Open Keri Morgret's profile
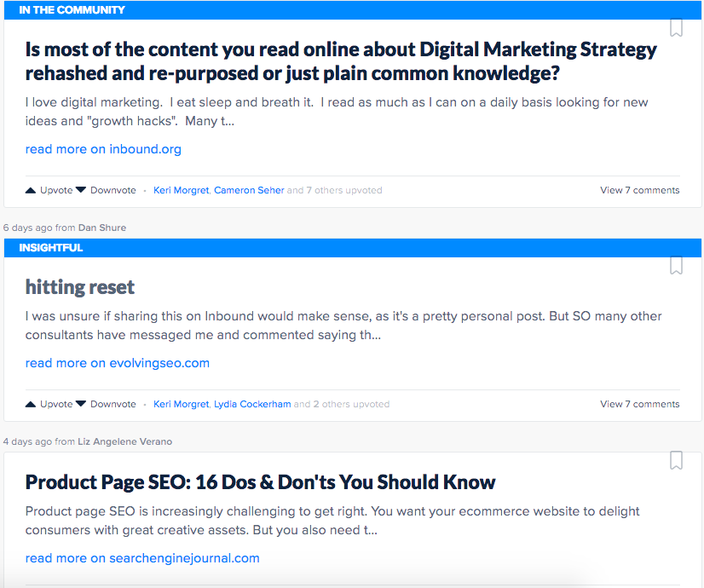This screenshot has height=588, width=704. tap(181, 190)
